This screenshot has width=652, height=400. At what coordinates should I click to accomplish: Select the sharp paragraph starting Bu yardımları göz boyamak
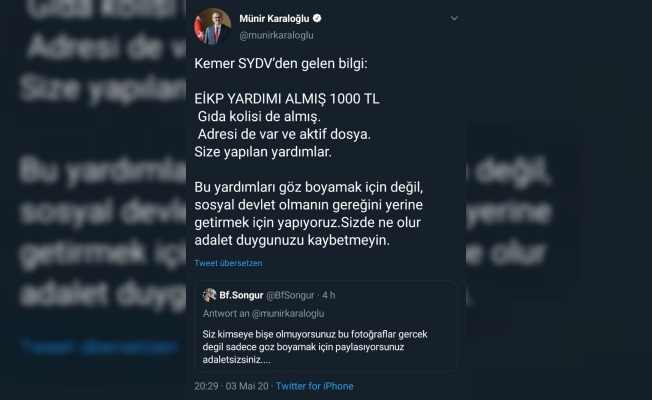coord(309,214)
